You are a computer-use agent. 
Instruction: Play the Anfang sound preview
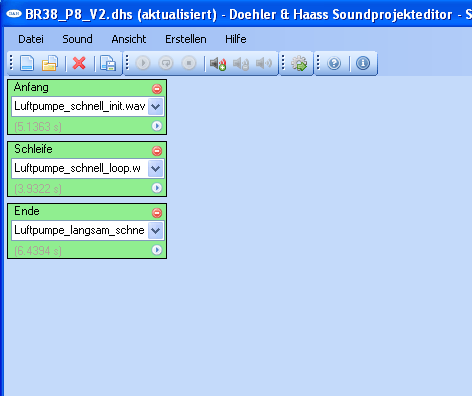(x=157, y=126)
